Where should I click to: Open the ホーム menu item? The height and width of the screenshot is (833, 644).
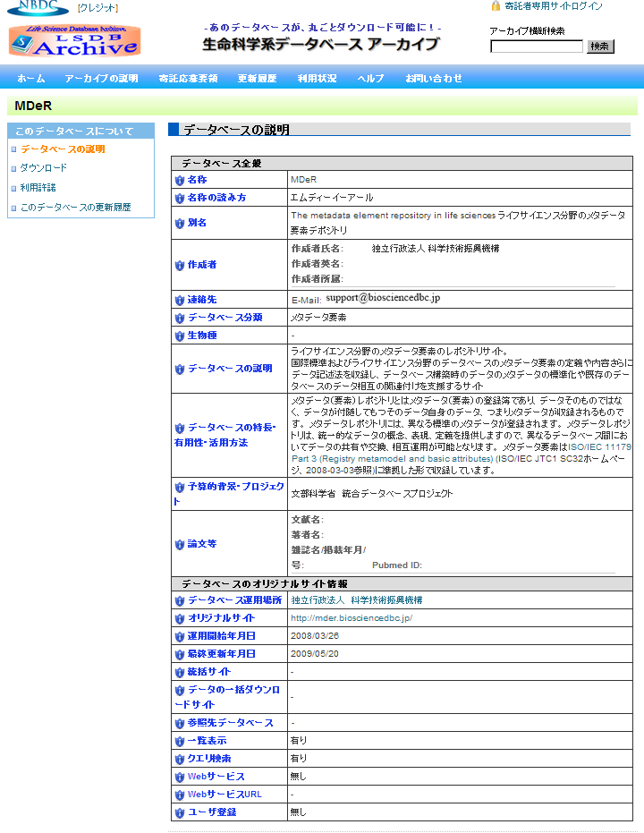click(31, 79)
